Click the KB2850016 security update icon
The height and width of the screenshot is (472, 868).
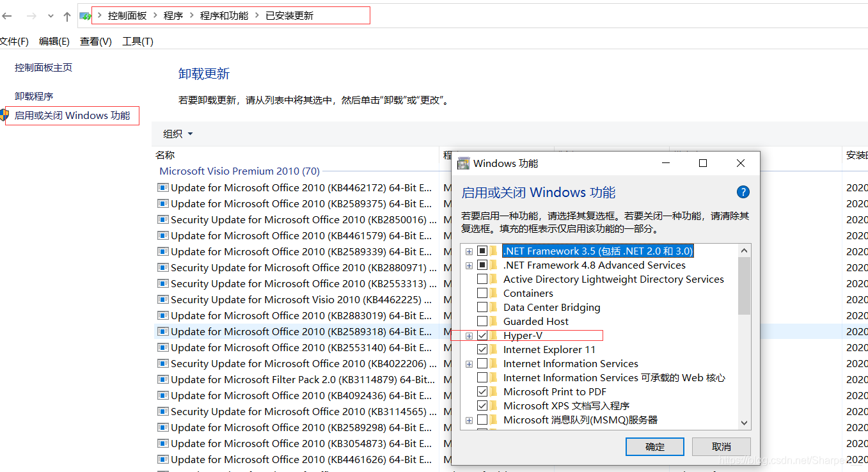tap(163, 219)
